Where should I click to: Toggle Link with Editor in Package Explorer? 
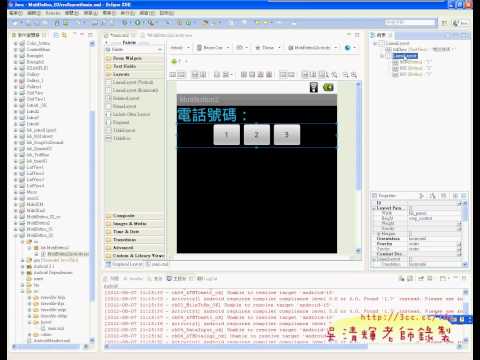coord(64,35)
